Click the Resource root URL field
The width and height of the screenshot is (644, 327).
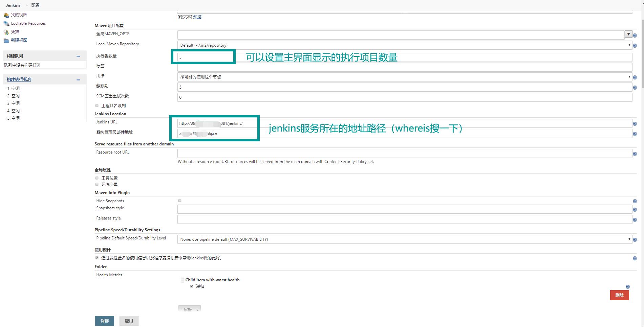point(405,154)
